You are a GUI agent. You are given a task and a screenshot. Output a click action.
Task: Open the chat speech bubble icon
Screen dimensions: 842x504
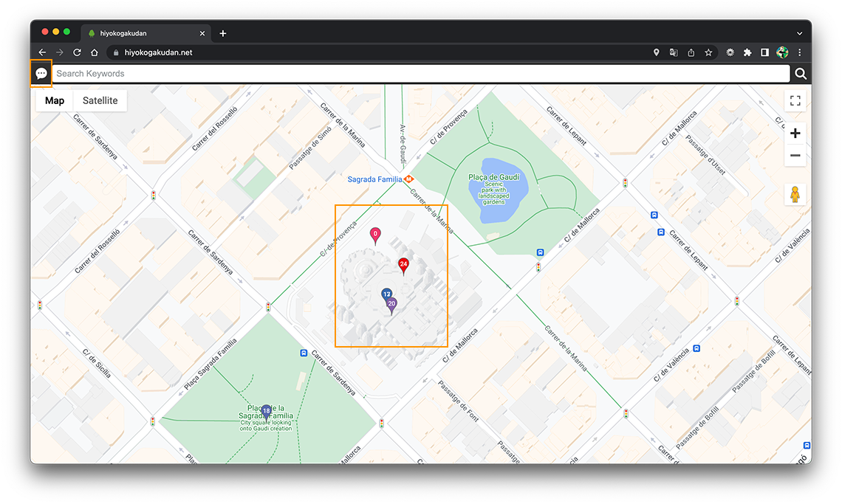pyautogui.click(x=41, y=74)
